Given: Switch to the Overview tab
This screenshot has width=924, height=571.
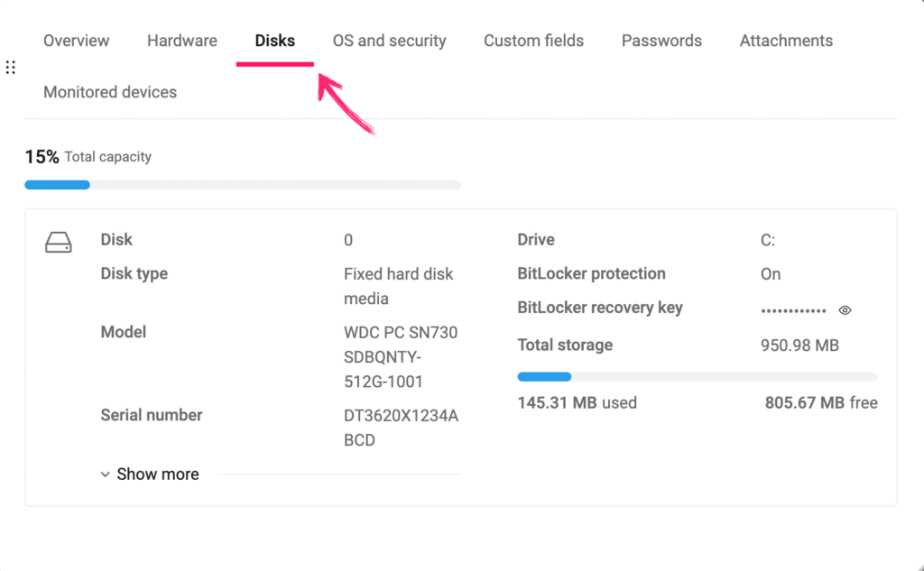Looking at the screenshot, I should tap(77, 41).
